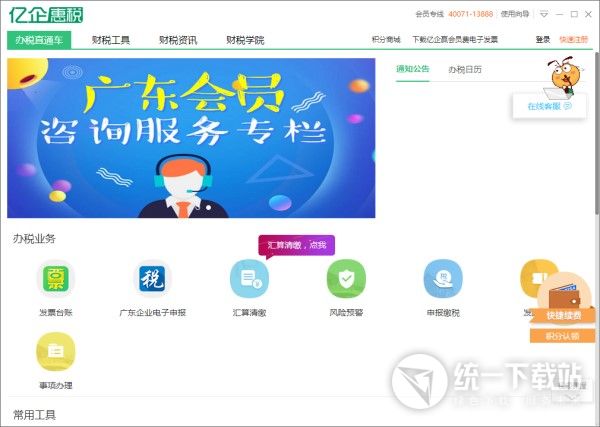Open the 汇算清缴 settlement icon
This screenshot has width=600, height=427.
click(x=249, y=279)
